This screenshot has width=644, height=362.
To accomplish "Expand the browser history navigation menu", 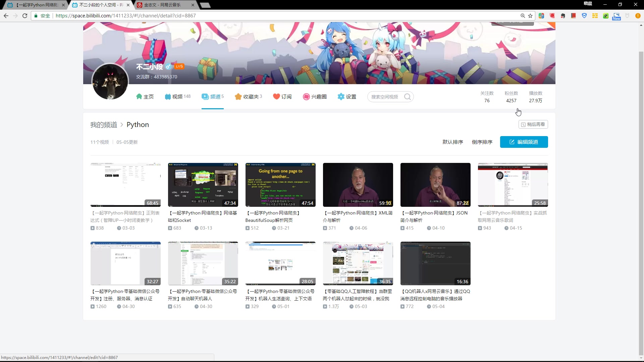I will (x=6, y=15).
